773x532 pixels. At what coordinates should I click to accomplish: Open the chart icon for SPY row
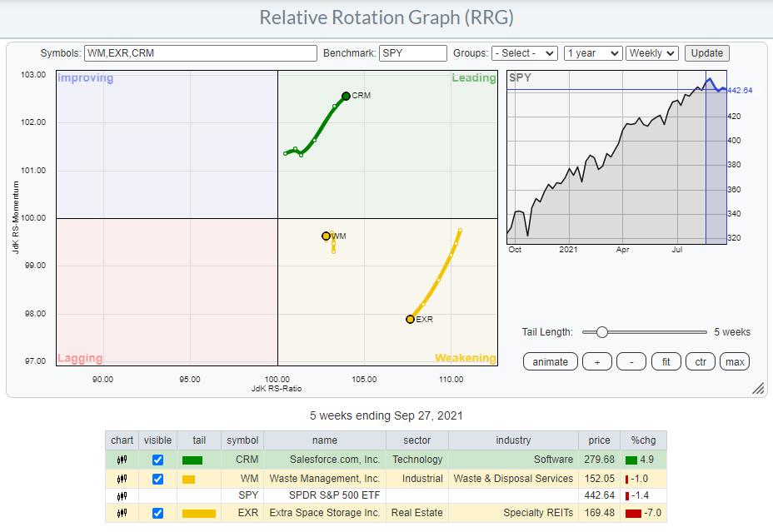tap(122, 496)
